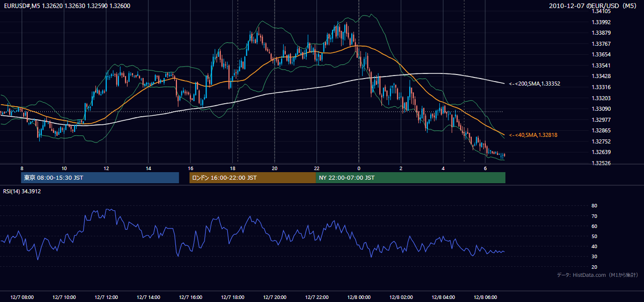Click the 1.32752 price axis value
The width and height of the screenshot is (644, 302).
point(601,141)
